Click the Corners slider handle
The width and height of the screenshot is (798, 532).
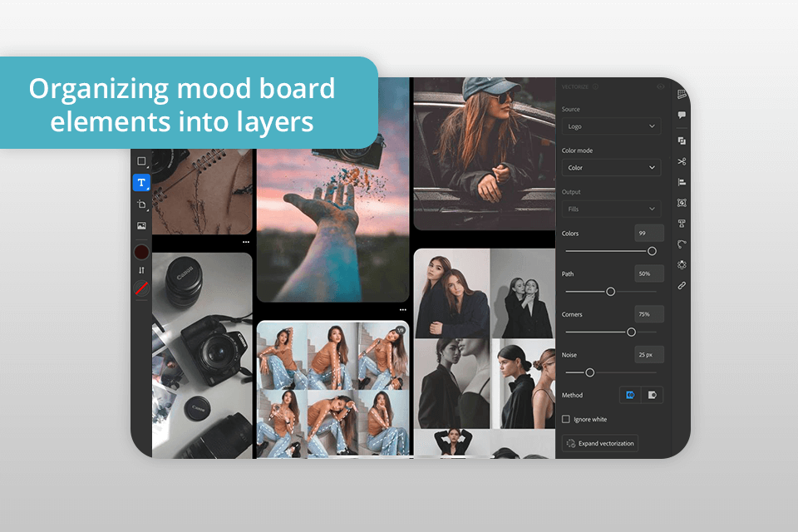coord(631,332)
